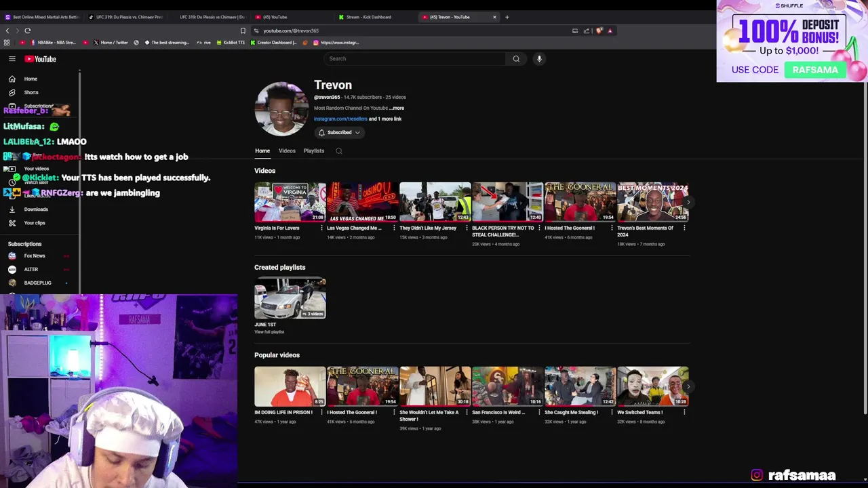Open Your videos in the sidebar

click(37, 169)
